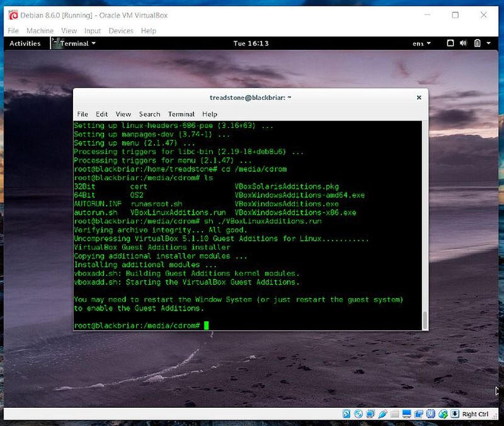Open the VirtualBox Input menu
The width and height of the screenshot is (504, 426).
tap(93, 31)
